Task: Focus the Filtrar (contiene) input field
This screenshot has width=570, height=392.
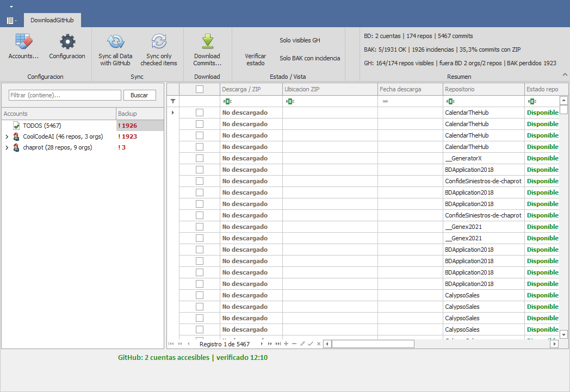Action: click(x=65, y=95)
